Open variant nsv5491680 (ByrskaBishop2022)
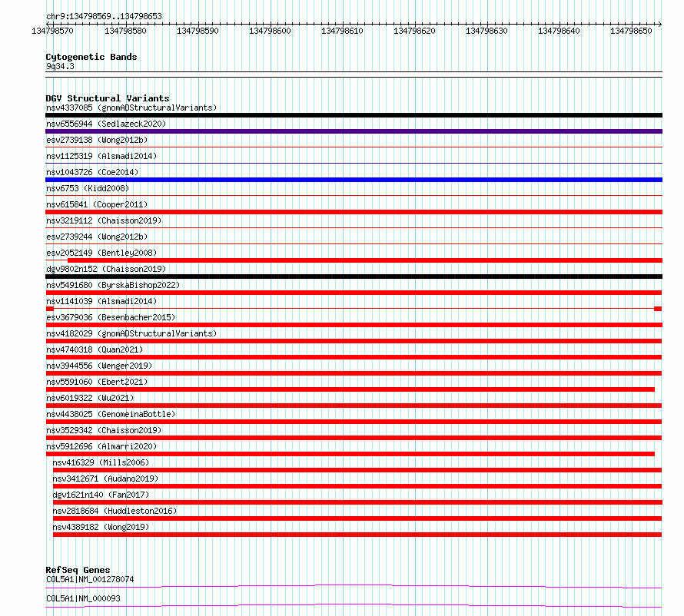This screenshot has height=616, width=684. coord(113,285)
